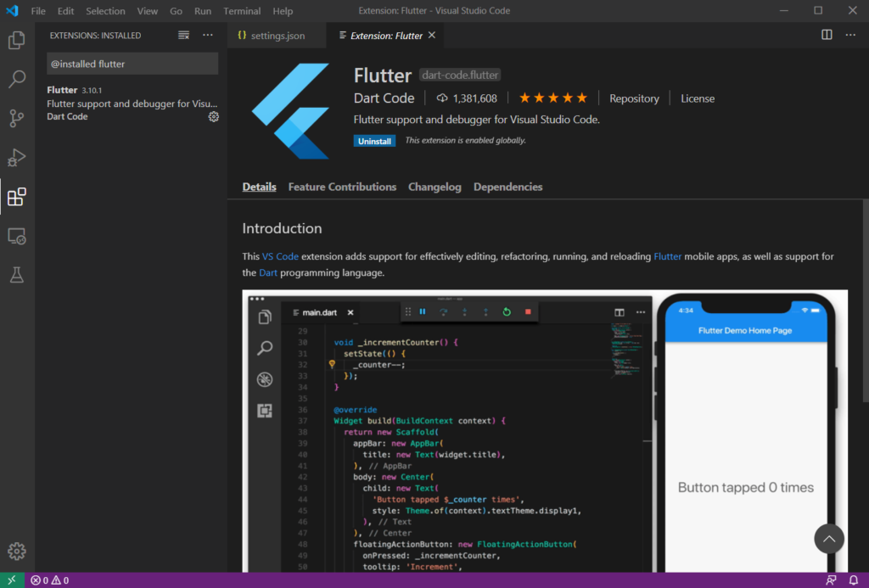
Task: Open the Explorer view in activity bar
Action: (x=17, y=40)
